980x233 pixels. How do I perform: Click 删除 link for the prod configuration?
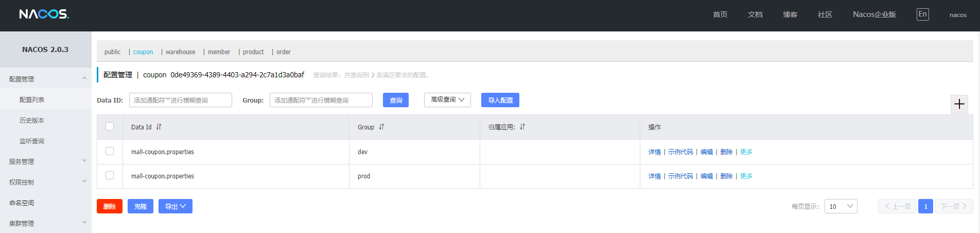coord(726,176)
